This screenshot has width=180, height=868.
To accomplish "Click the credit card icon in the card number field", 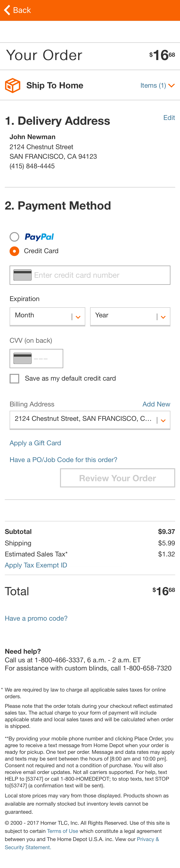I will [22, 275].
